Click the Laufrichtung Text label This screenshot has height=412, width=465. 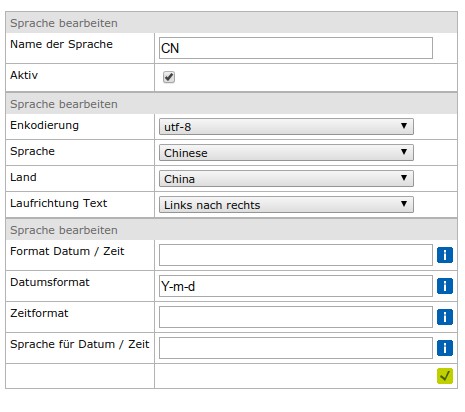coord(59,203)
